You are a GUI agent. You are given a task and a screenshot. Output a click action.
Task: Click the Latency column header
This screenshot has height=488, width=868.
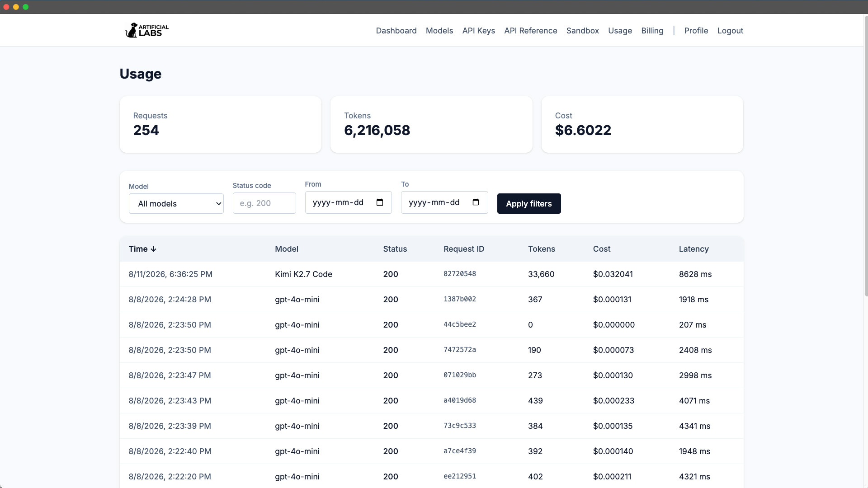[693, 249]
